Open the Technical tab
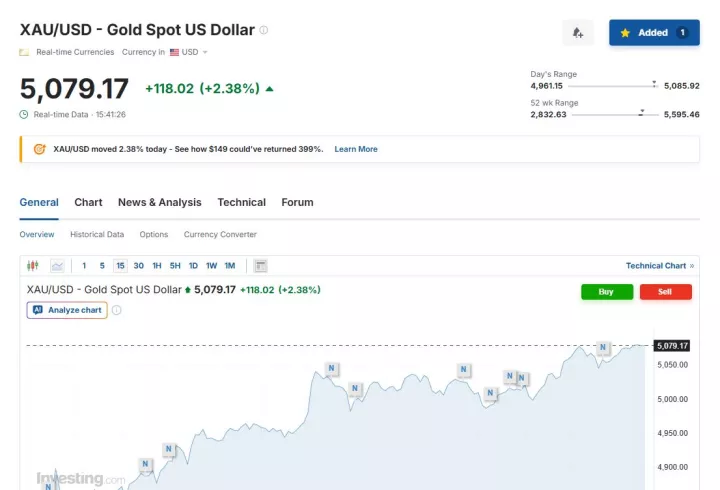 [241, 202]
